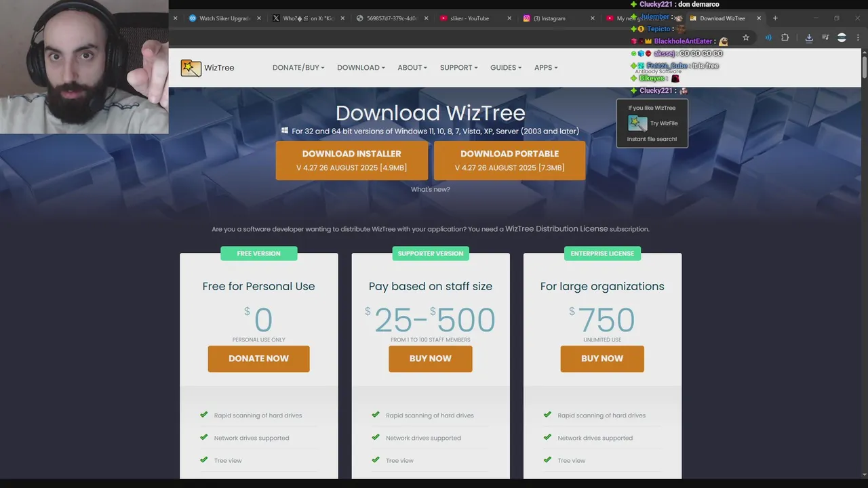Open the browser profile avatar icon
The image size is (868, 488).
click(x=842, y=38)
